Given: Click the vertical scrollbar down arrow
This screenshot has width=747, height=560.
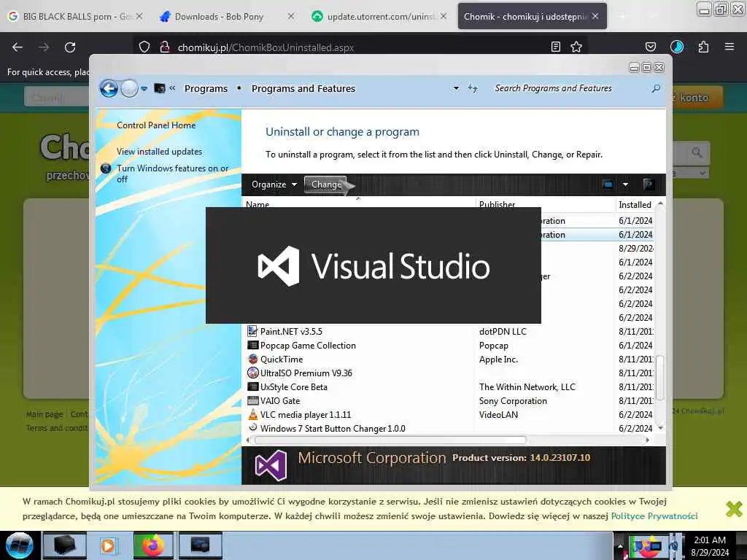Looking at the screenshot, I should click(x=660, y=427).
